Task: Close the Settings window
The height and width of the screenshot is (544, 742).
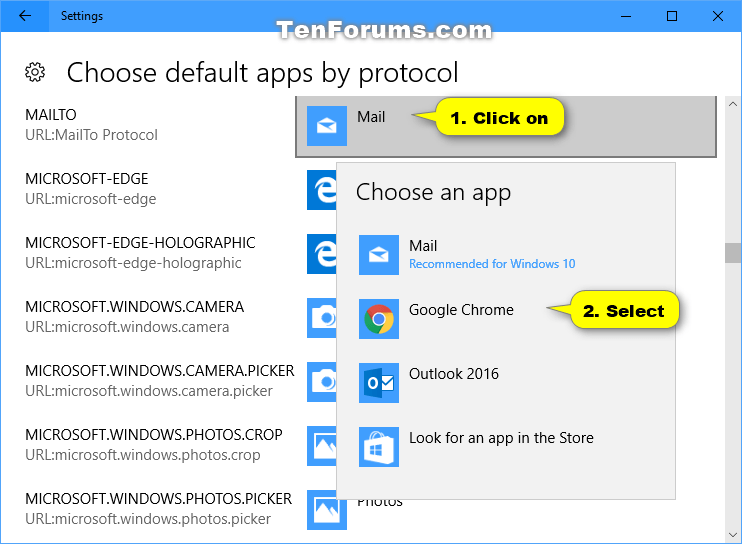Action: (717, 16)
